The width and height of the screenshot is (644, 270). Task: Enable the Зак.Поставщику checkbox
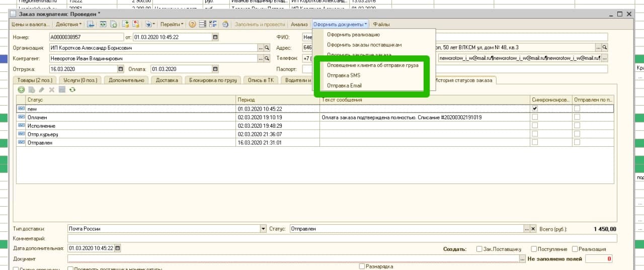pos(478,249)
